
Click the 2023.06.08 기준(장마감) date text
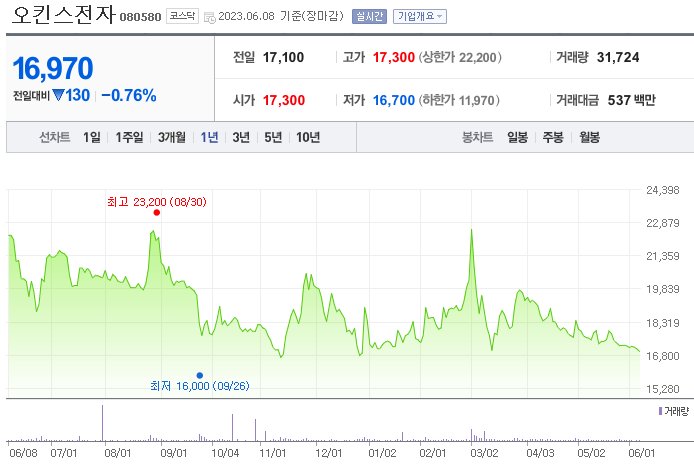point(281,16)
